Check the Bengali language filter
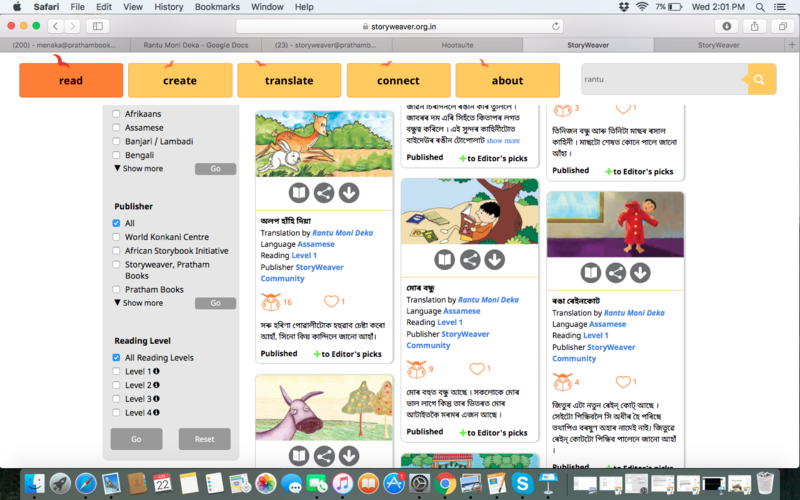800x500 pixels. [116, 155]
